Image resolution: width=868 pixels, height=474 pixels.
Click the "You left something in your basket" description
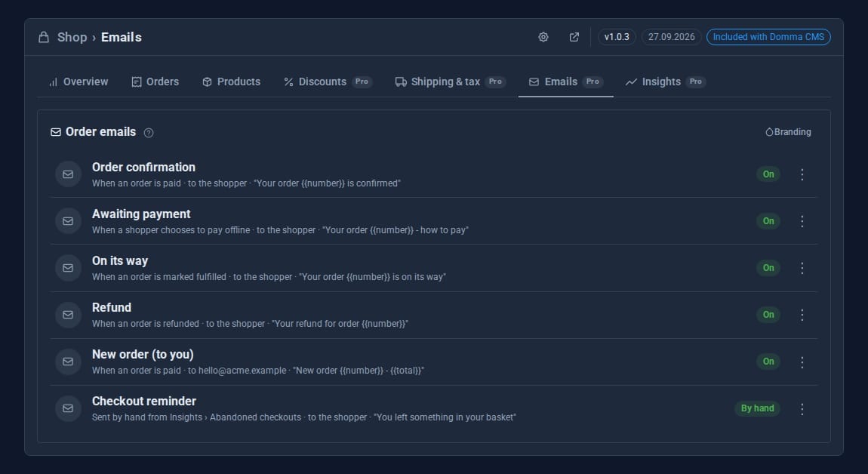coord(445,417)
